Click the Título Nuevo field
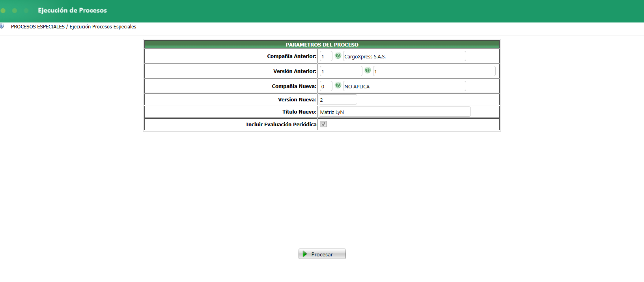Screen dimensions: 644x282 394,112
